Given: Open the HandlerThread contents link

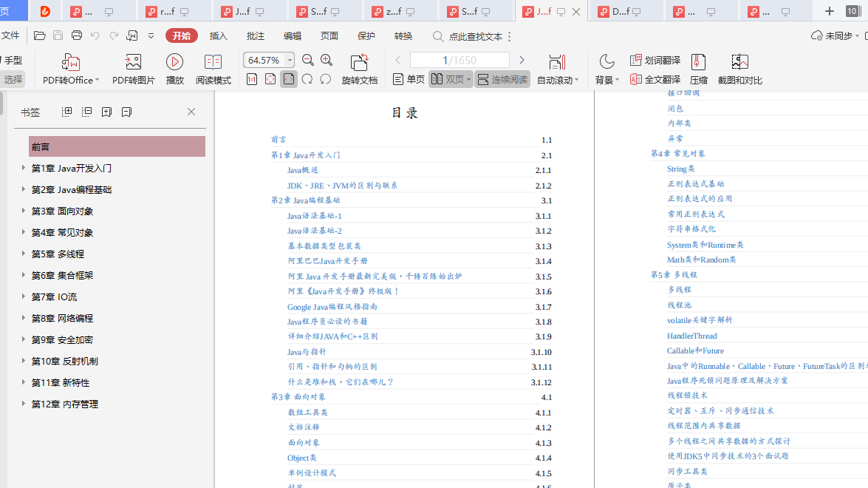Looking at the screenshot, I should [691, 336].
